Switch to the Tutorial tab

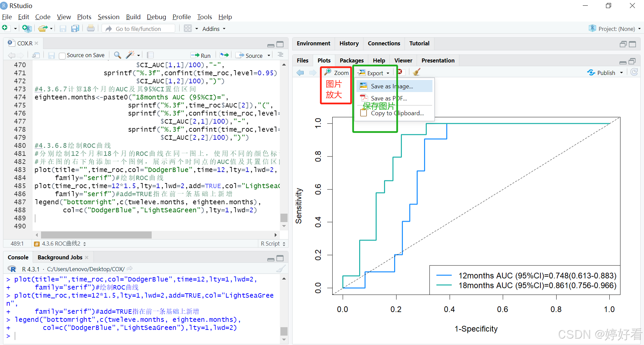point(419,43)
